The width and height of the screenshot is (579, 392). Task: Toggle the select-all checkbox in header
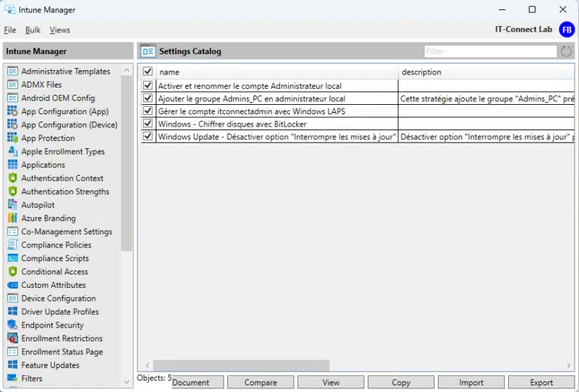click(148, 72)
